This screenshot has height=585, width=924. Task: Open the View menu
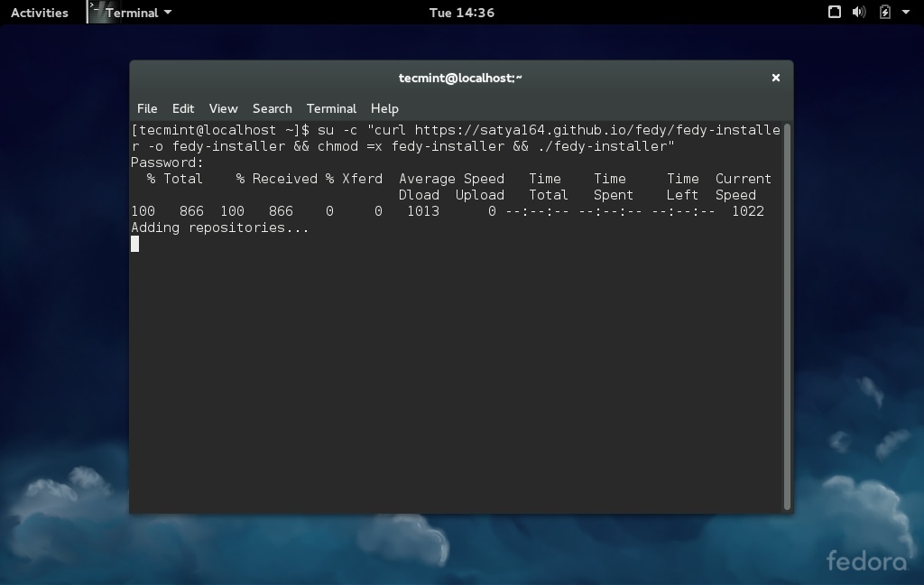pyautogui.click(x=223, y=108)
